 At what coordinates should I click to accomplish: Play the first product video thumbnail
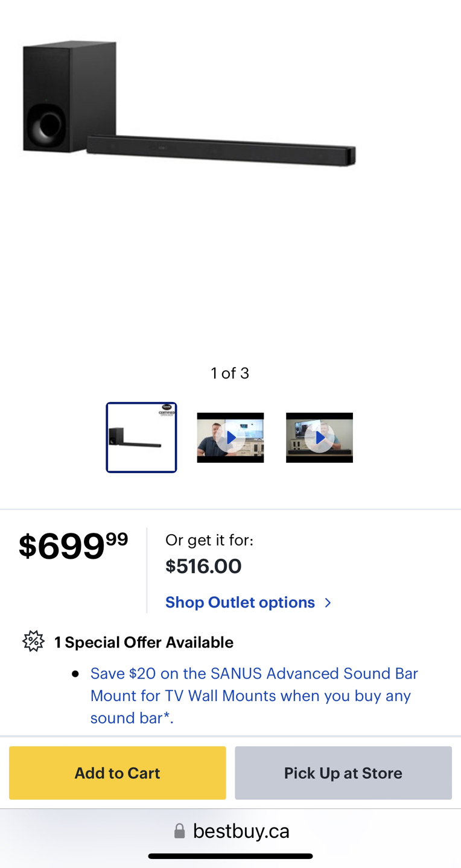click(x=230, y=438)
